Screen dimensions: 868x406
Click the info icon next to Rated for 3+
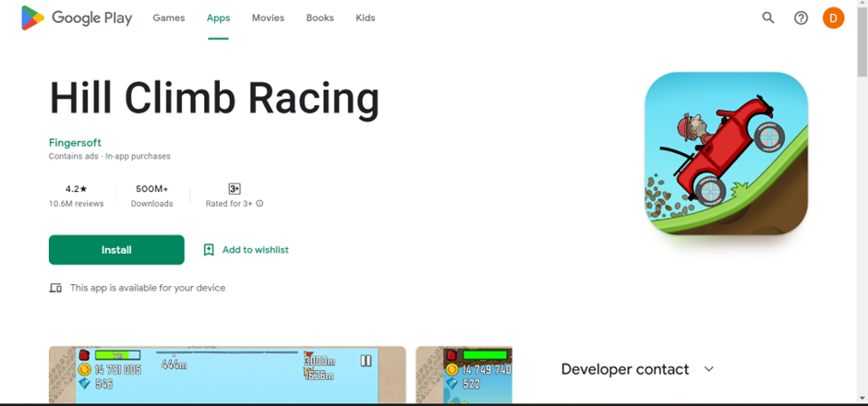259,204
